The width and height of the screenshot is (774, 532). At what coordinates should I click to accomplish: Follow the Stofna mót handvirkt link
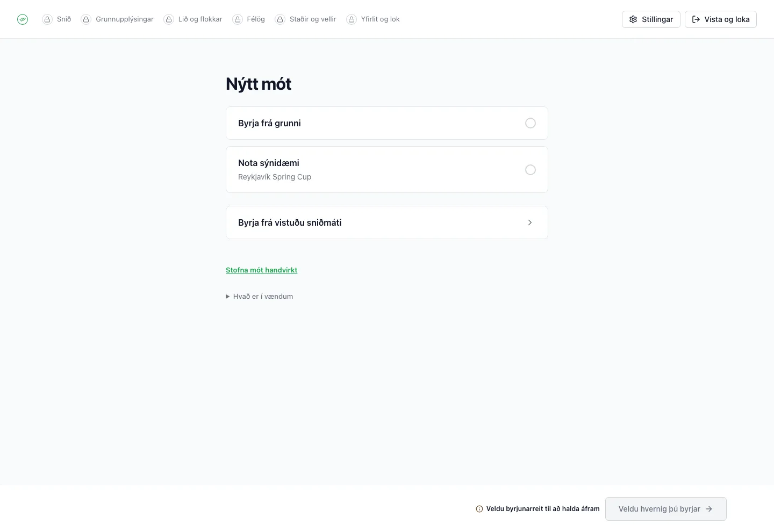coord(262,270)
